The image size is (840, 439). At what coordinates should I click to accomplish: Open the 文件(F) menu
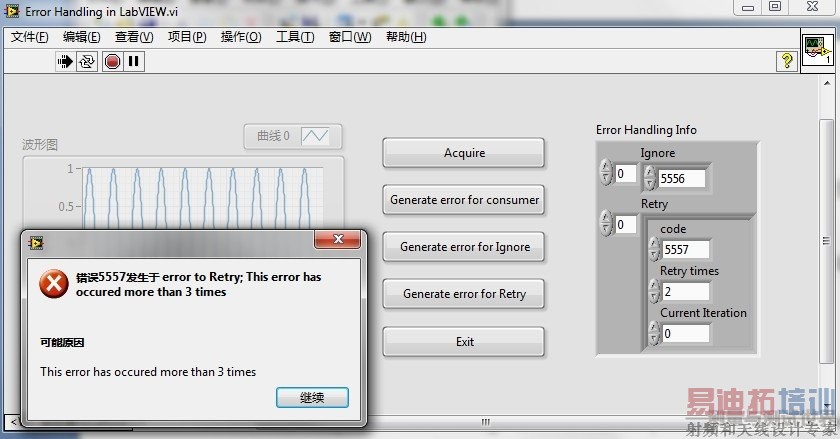[29, 37]
